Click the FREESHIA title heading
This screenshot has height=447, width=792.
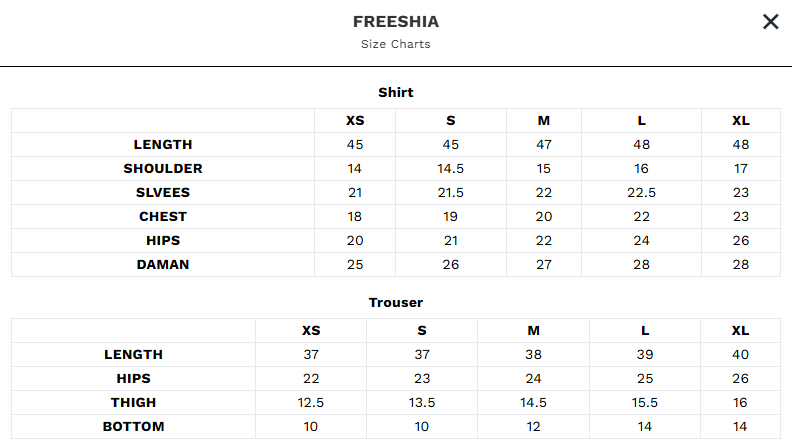396,22
